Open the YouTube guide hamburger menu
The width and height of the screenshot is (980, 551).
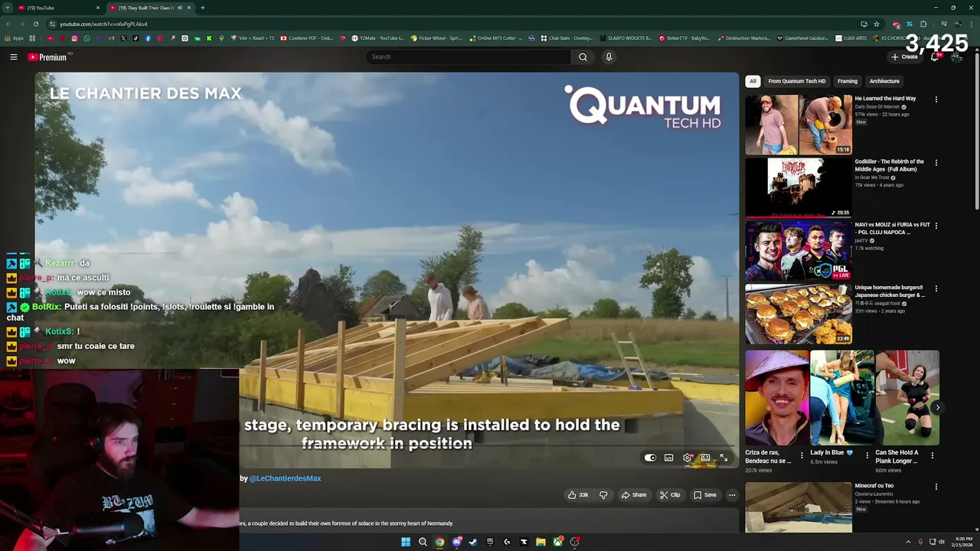[14, 57]
